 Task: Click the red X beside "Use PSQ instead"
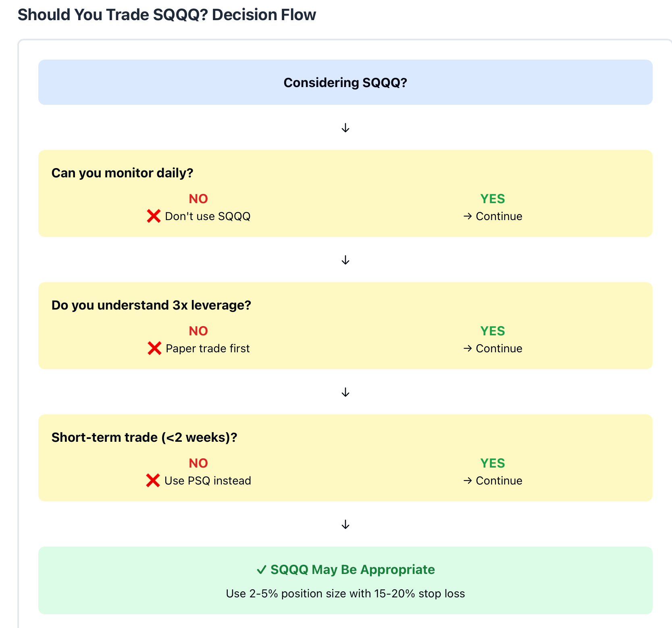[x=153, y=480]
